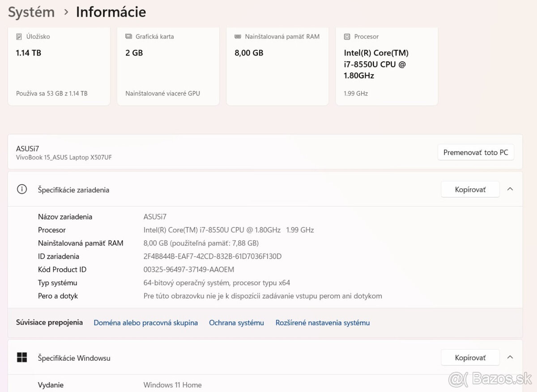The image size is (537, 392).
Task: Open the Úložisko 1.14 TB card
Action: click(59, 67)
